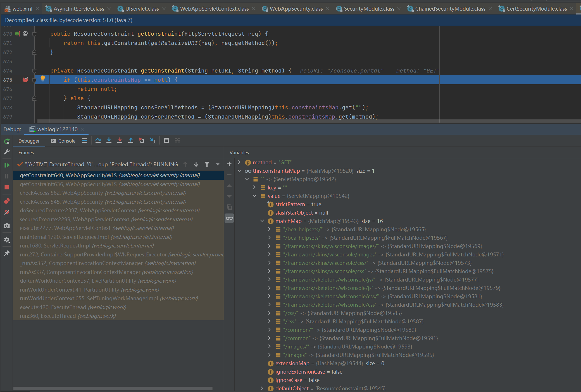Click breakpoint marker on line 675
The height and width of the screenshot is (392, 581).
[25, 80]
